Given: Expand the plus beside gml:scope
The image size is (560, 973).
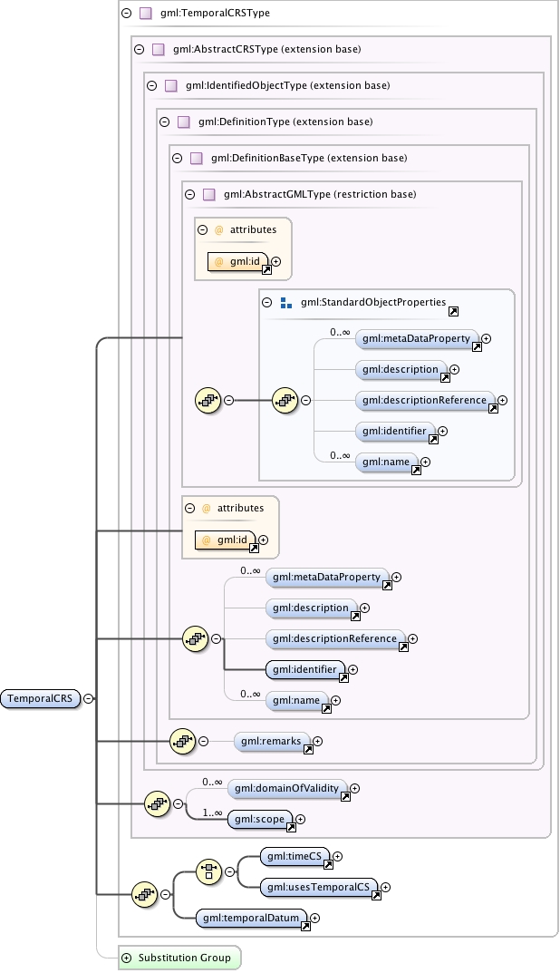Looking at the screenshot, I should (300, 819).
